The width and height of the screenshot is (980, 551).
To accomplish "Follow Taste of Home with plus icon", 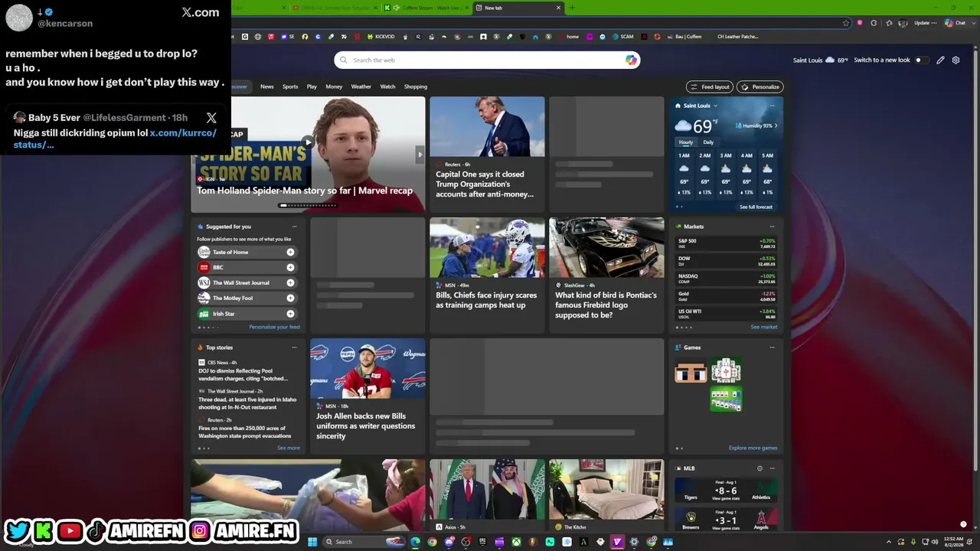I will coord(290,252).
